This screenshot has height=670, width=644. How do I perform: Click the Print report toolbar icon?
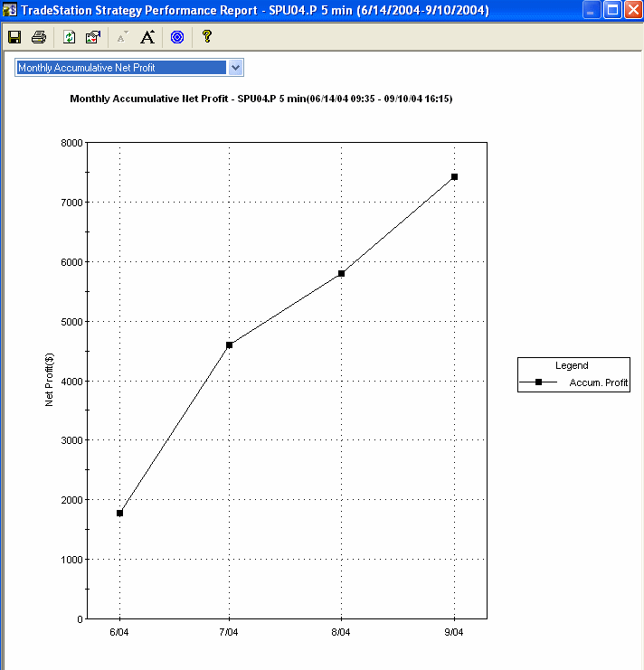pyautogui.click(x=39, y=37)
